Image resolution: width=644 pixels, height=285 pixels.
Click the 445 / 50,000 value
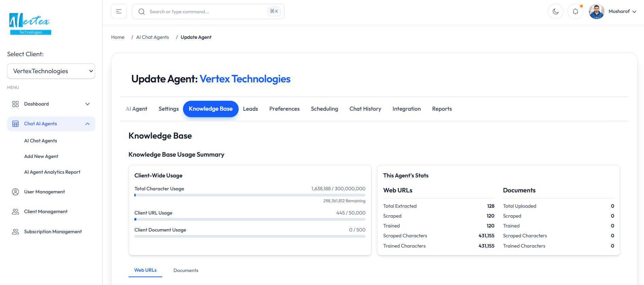pyautogui.click(x=351, y=213)
